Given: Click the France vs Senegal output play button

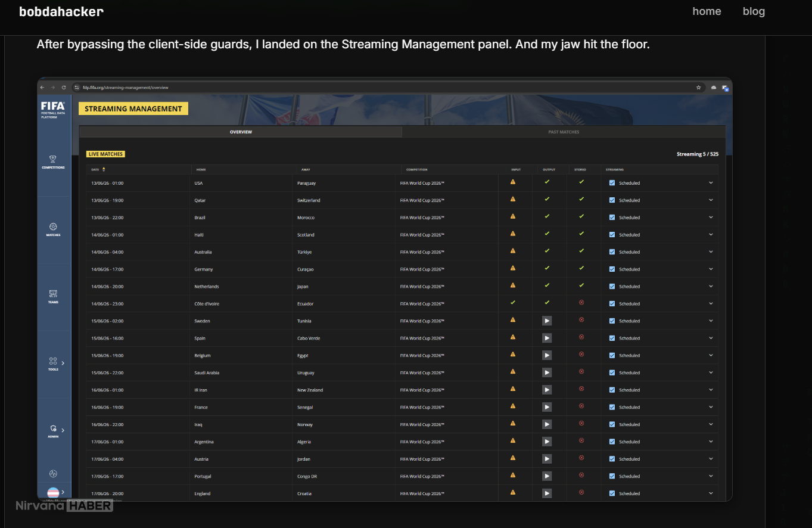Looking at the screenshot, I should 547,407.
